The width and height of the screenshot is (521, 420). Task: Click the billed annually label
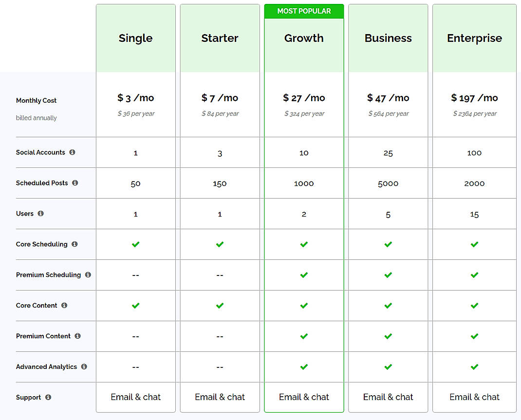(36, 118)
